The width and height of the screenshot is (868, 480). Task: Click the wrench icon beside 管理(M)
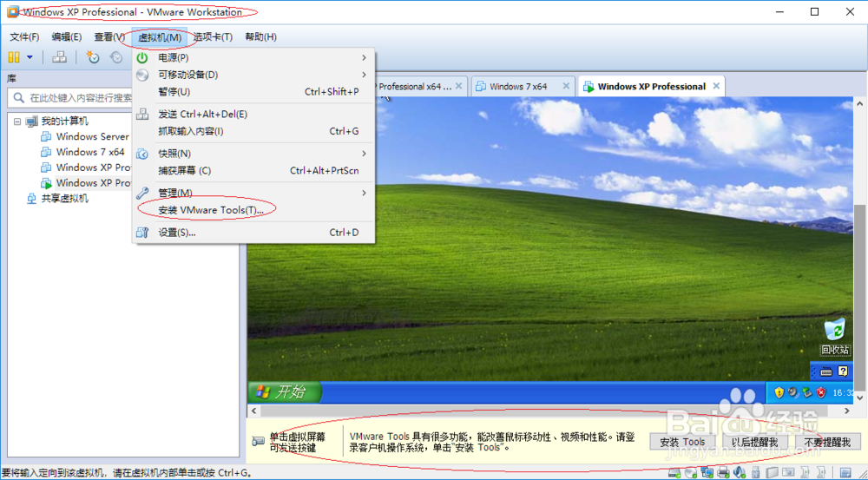pos(142,193)
